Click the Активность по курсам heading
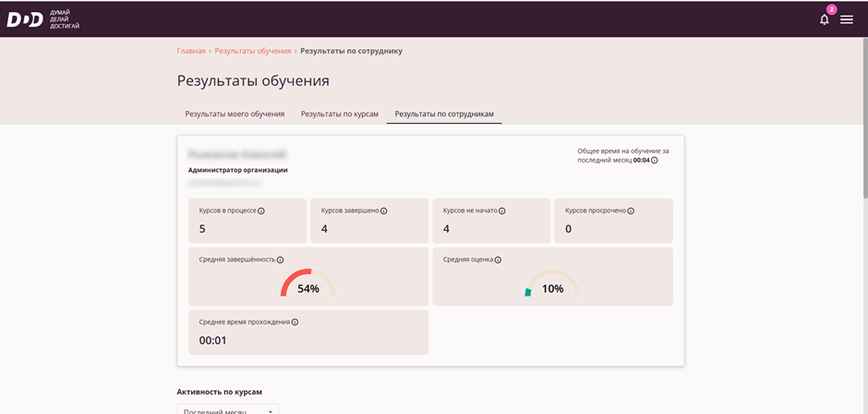This screenshot has height=414, width=868. click(x=219, y=392)
